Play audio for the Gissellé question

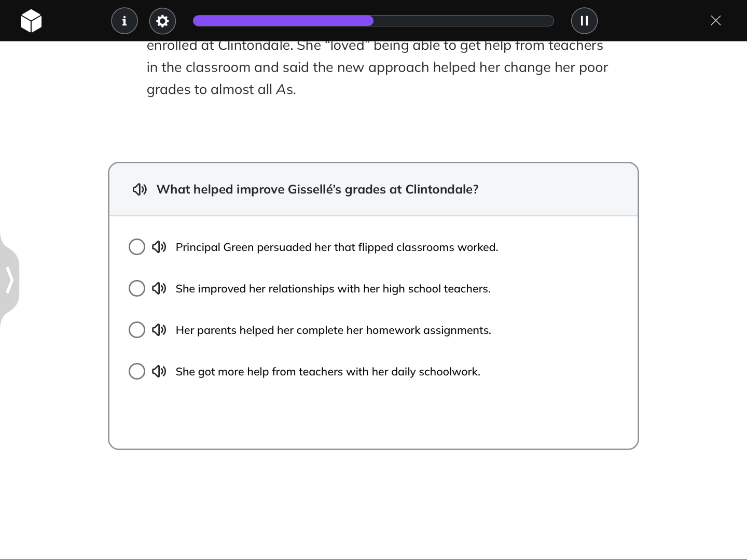tap(140, 189)
